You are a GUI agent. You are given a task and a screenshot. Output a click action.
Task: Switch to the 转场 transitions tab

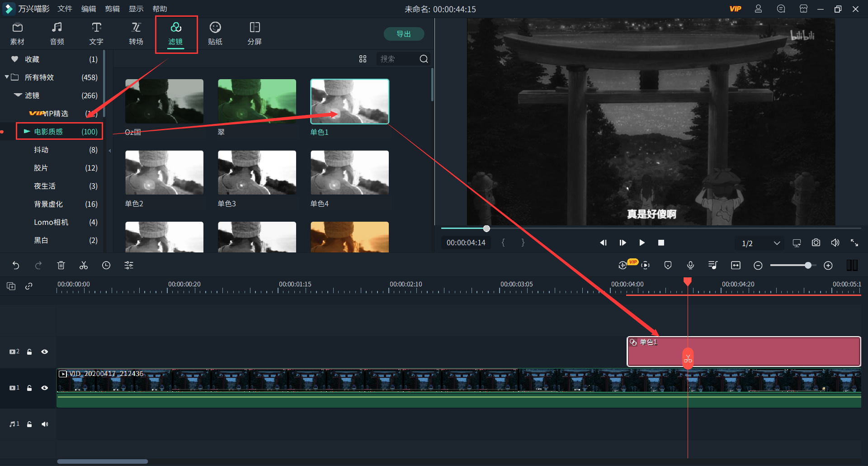[136, 34]
